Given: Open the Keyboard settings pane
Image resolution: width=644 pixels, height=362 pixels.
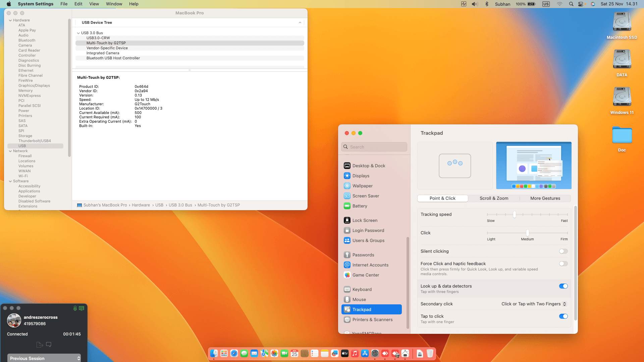Looking at the screenshot, I should pyautogui.click(x=362, y=289).
